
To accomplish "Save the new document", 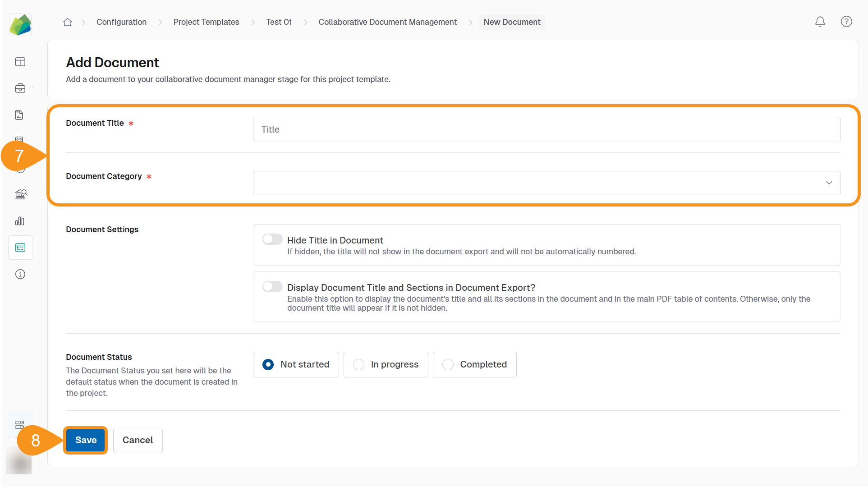I will coord(85,440).
